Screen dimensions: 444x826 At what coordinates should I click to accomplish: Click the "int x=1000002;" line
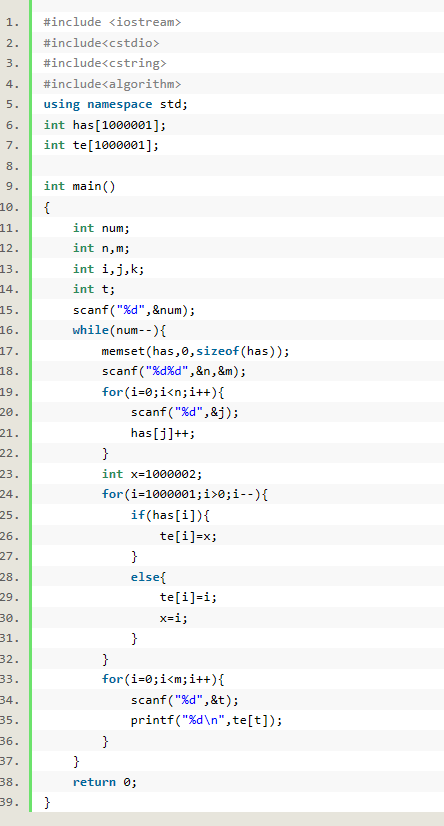tap(152, 474)
